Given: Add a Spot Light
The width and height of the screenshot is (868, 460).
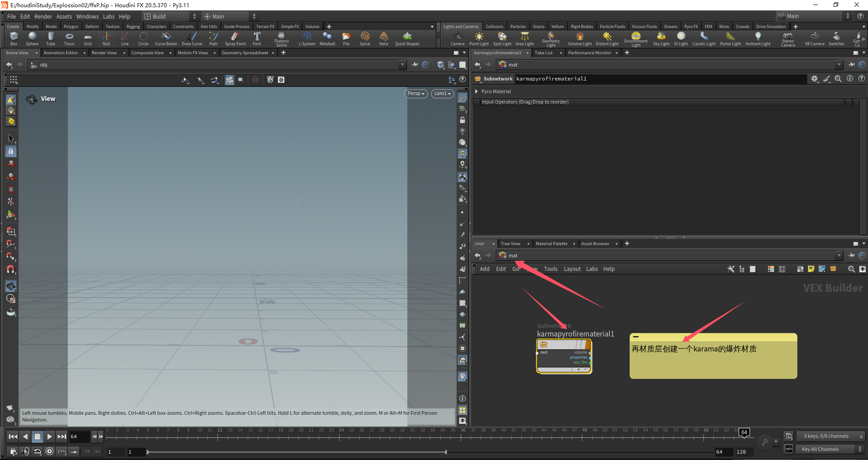Looking at the screenshot, I should 502,39.
